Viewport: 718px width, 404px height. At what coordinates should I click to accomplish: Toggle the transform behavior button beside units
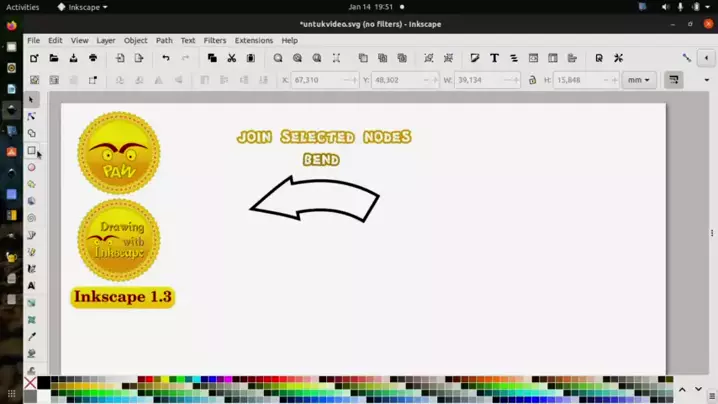click(x=674, y=80)
